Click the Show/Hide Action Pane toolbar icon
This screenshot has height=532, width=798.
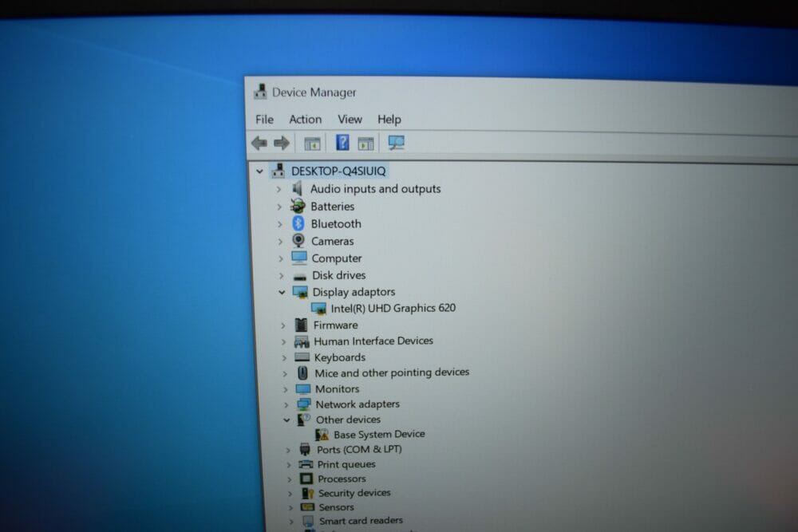coord(365,144)
